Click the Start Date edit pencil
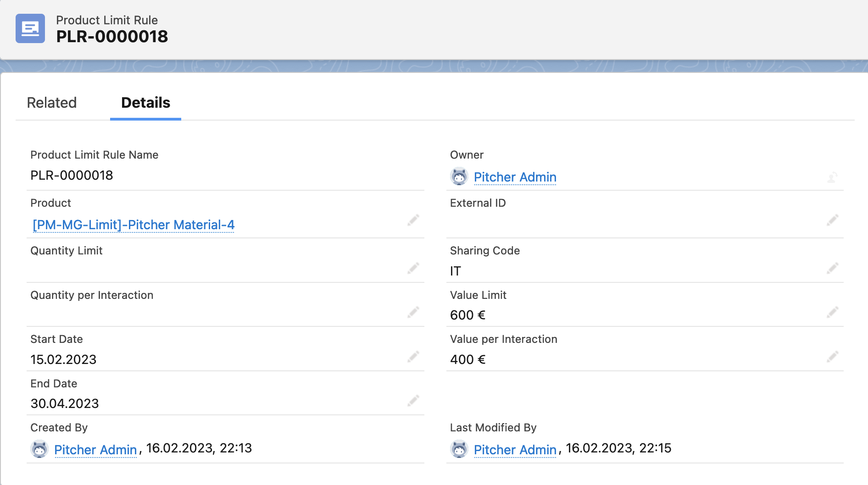Screen dimensions: 868x485 [413, 357]
